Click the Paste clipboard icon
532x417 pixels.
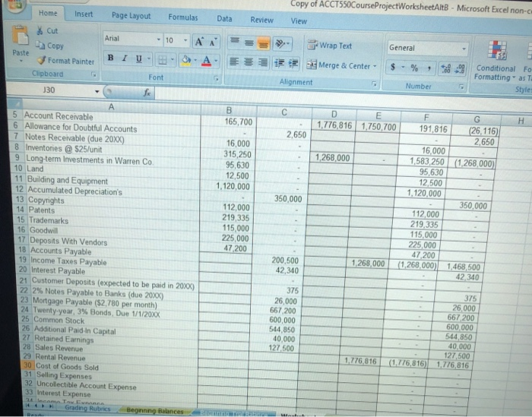pyautogui.click(x=20, y=36)
